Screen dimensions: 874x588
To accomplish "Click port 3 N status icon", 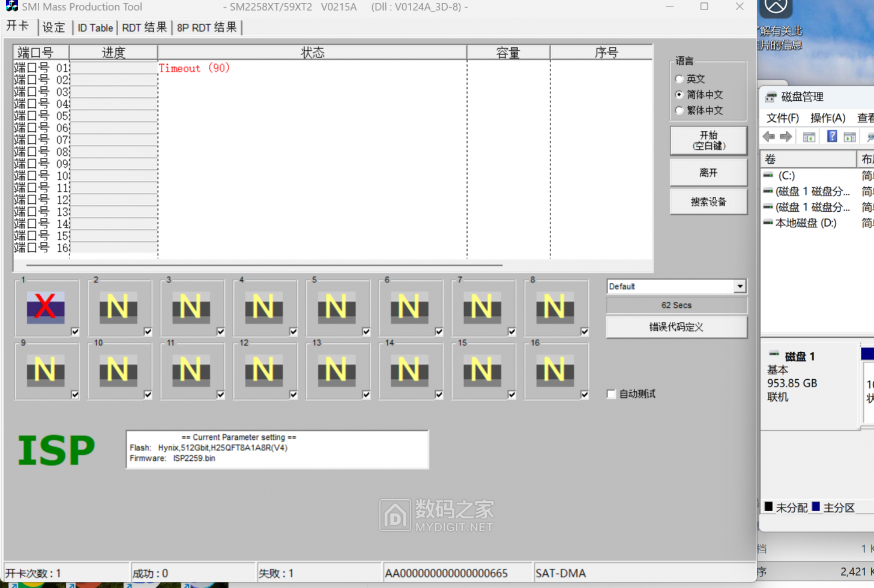I will [191, 307].
